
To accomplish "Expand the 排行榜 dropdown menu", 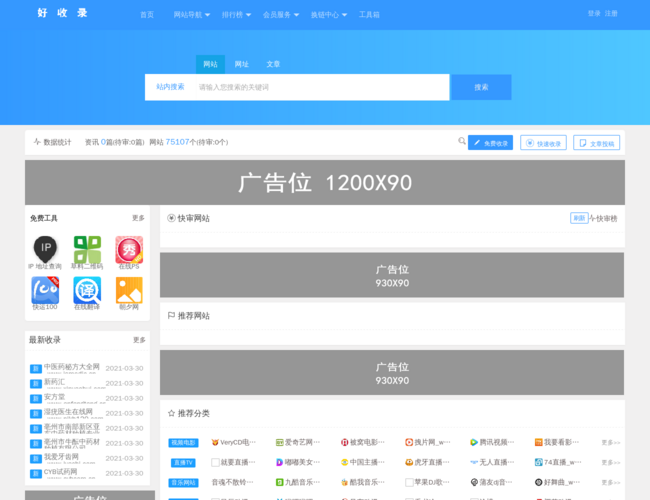I will point(236,15).
